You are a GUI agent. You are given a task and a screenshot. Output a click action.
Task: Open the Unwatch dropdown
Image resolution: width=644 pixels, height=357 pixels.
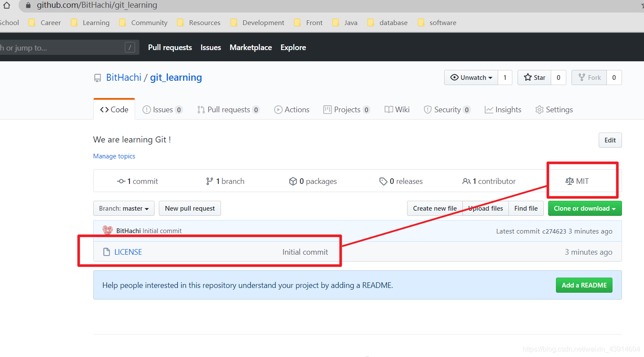pos(471,78)
